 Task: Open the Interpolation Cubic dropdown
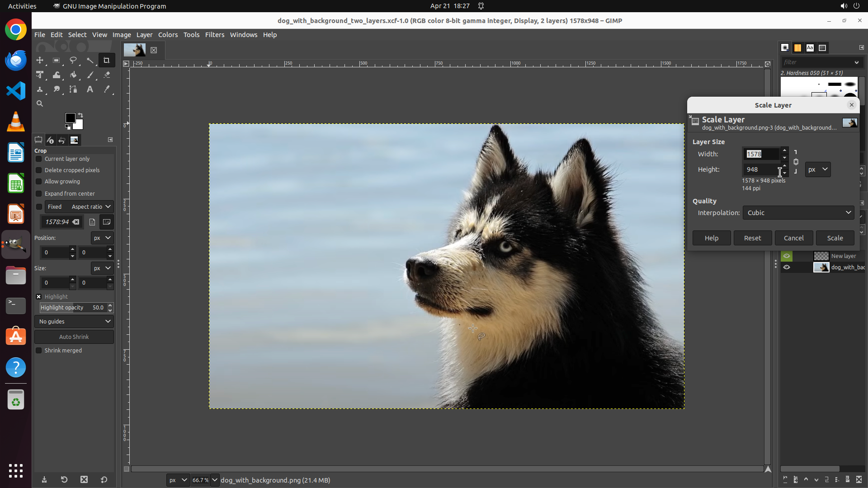click(x=798, y=213)
